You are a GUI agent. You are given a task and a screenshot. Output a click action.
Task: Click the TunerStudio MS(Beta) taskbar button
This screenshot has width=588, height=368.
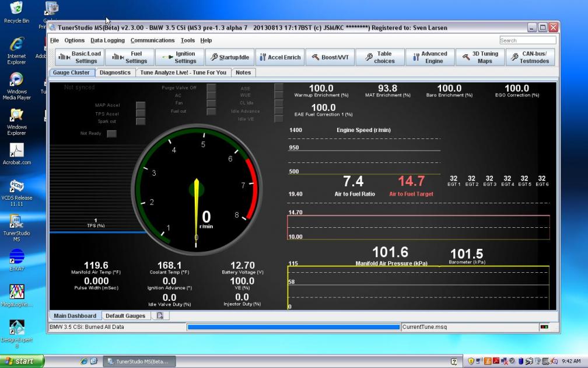(x=139, y=361)
